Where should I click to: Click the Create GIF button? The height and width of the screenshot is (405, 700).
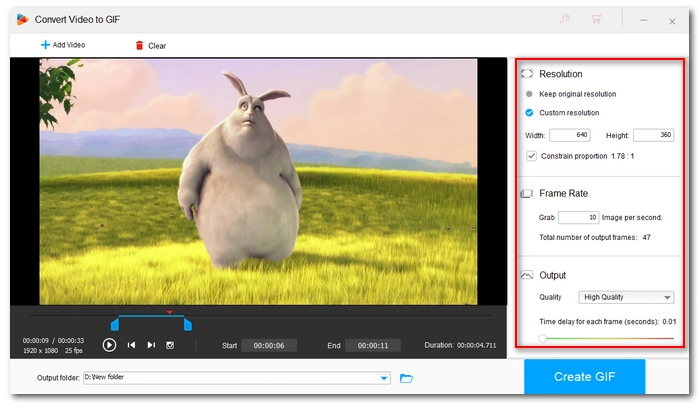point(584,377)
